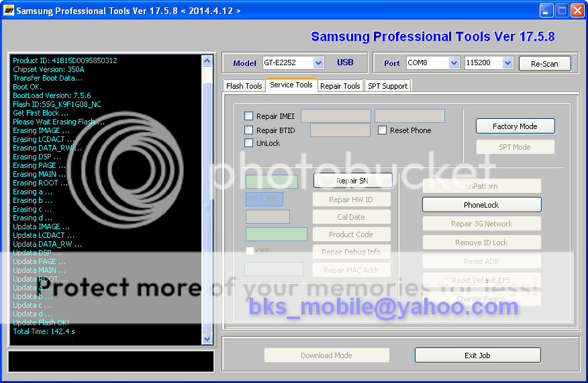Viewport: 588px width, 383px height.
Task: Click the Product Code button
Action: point(351,235)
